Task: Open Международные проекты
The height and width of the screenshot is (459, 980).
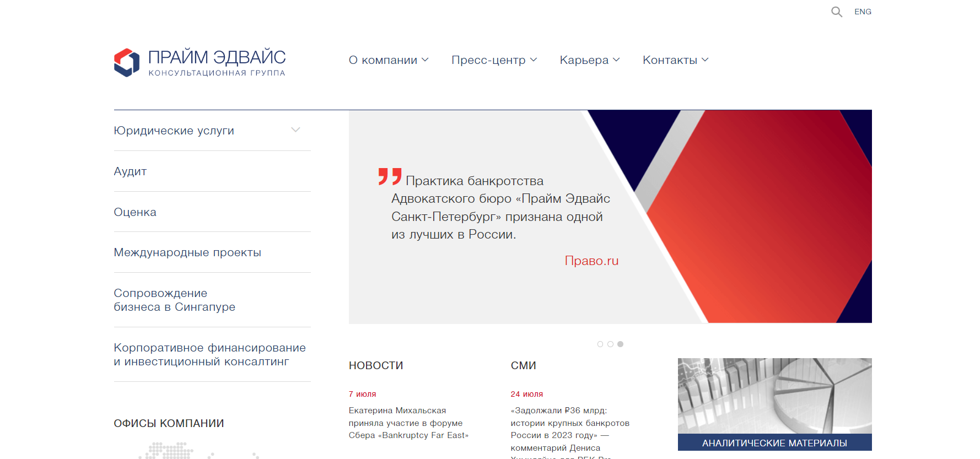Action: tap(187, 252)
